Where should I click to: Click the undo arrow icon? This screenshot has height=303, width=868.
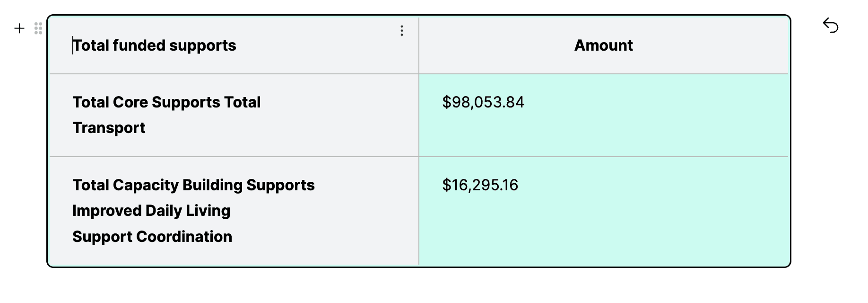pos(830,25)
